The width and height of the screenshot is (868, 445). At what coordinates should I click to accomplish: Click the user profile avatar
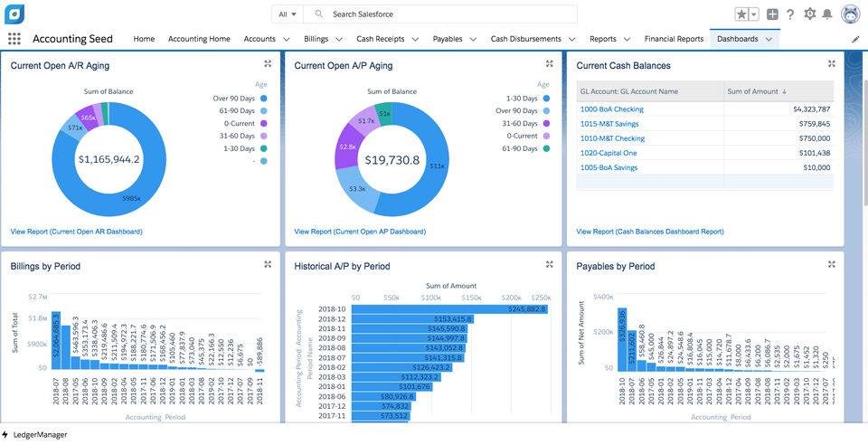click(x=850, y=14)
